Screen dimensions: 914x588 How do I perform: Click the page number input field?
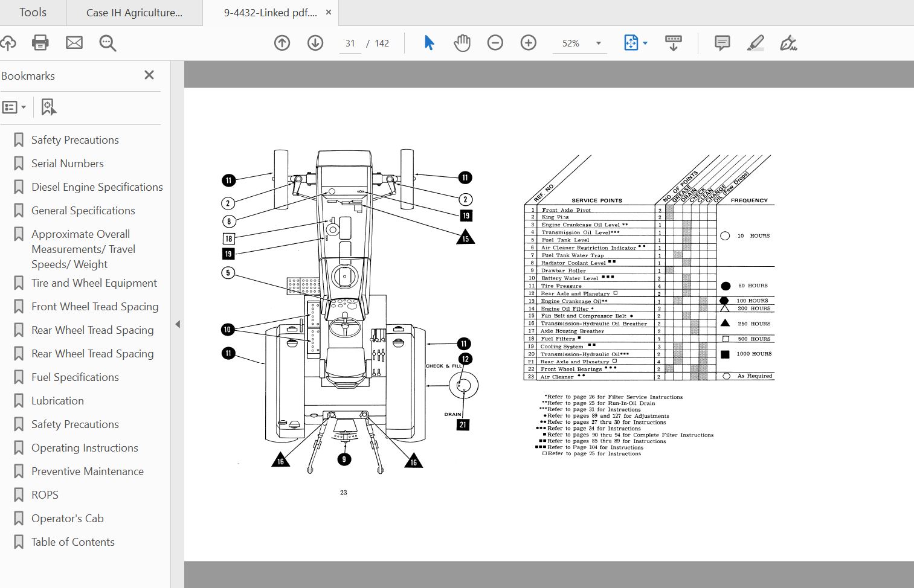pyautogui.click(x=350, y=43)
